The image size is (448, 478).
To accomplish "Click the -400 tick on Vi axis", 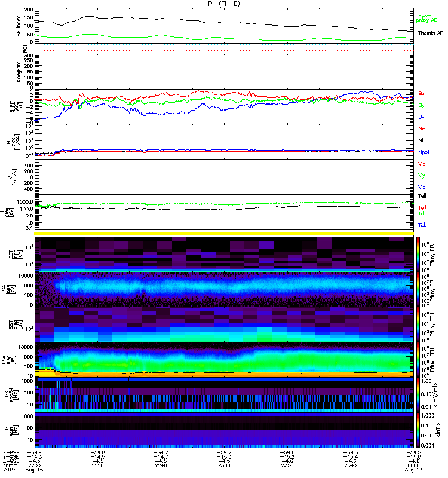I will [x=27, y=189].
